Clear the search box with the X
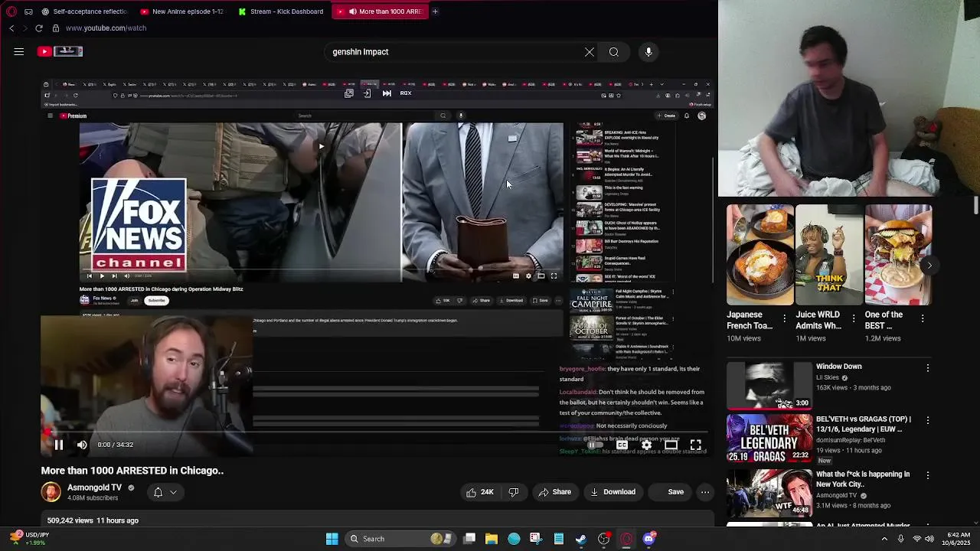This screenshot has width=980, height=551. point(590,52)
